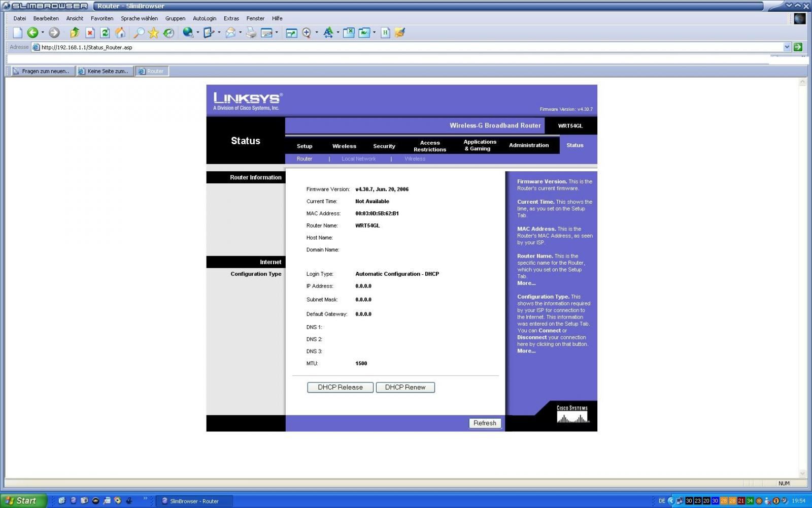The image size is (812, 508).
Task: Open the Favoriten menu
Action: [102, 18]
